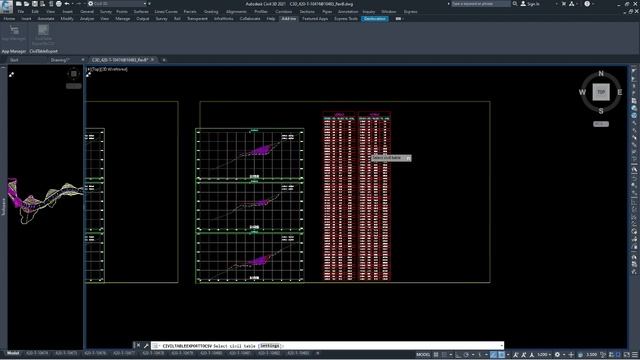
Task: Click the Toolspace vertical palette tab
Action: click(4, 207)
